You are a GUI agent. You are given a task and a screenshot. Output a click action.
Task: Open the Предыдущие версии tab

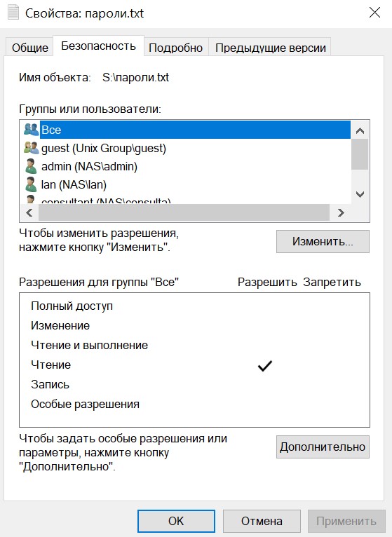coord(271,48)
